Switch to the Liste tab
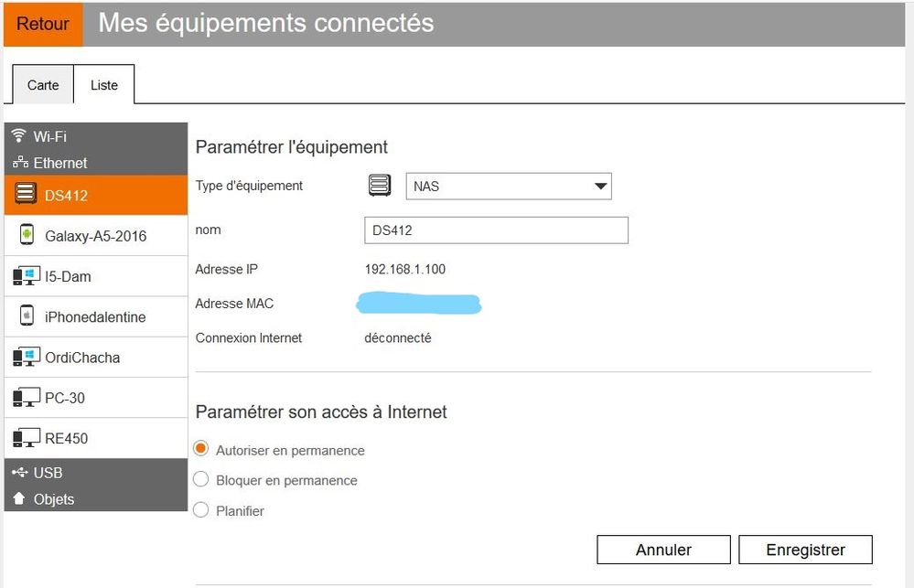 pos(104,85)
